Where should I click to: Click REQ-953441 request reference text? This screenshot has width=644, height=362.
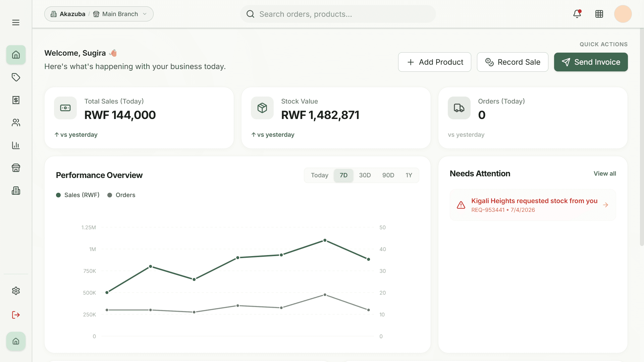pyautogui.click(x=488, y=210)
